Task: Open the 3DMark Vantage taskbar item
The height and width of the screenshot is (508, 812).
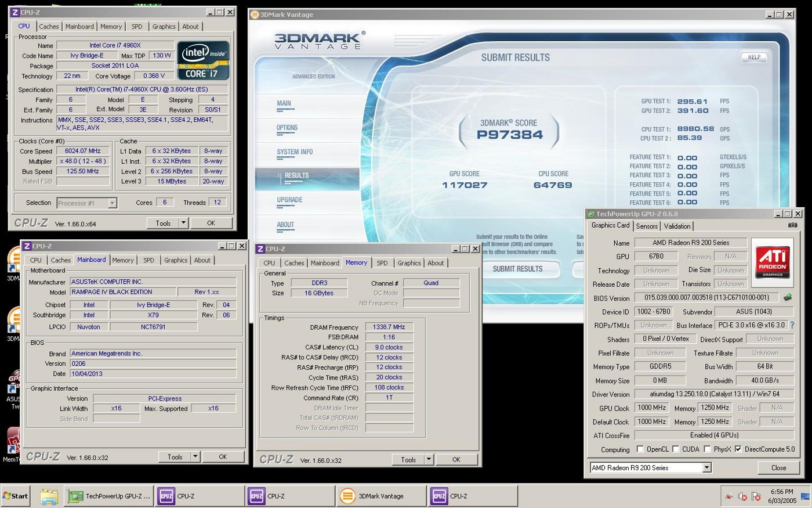Action: pos(382,496)
